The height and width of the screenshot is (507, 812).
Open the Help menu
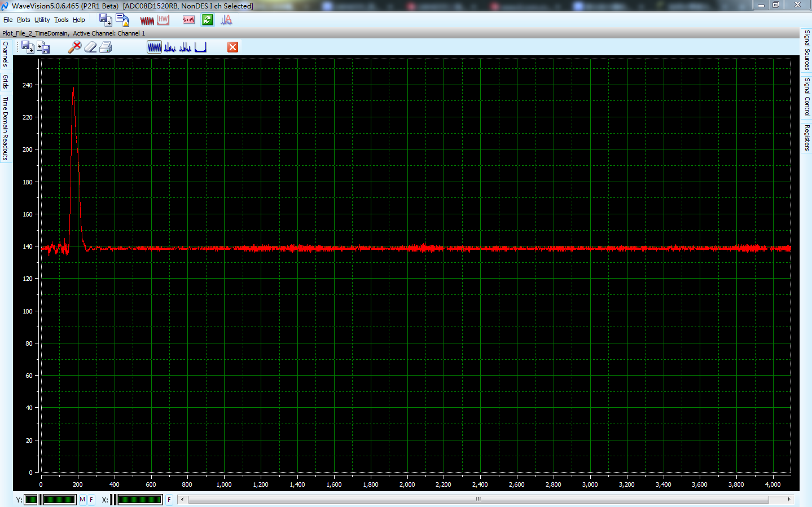(x=79, y=20)
